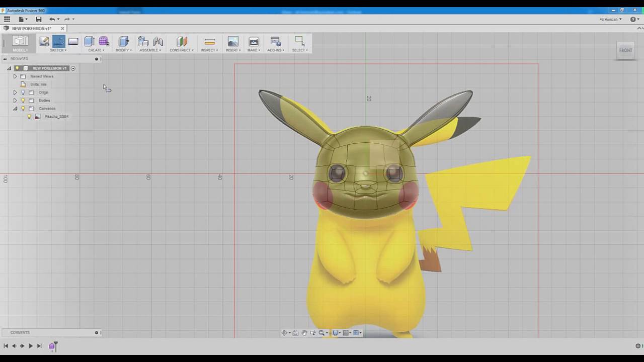Click the Look At navigation icon

pyautogui.click(x=295, y=333)
